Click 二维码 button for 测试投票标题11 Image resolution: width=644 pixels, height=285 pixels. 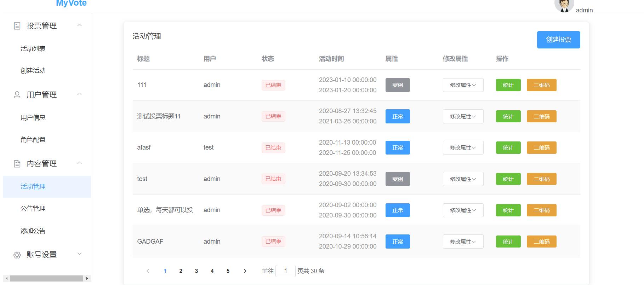pos(542,116)
